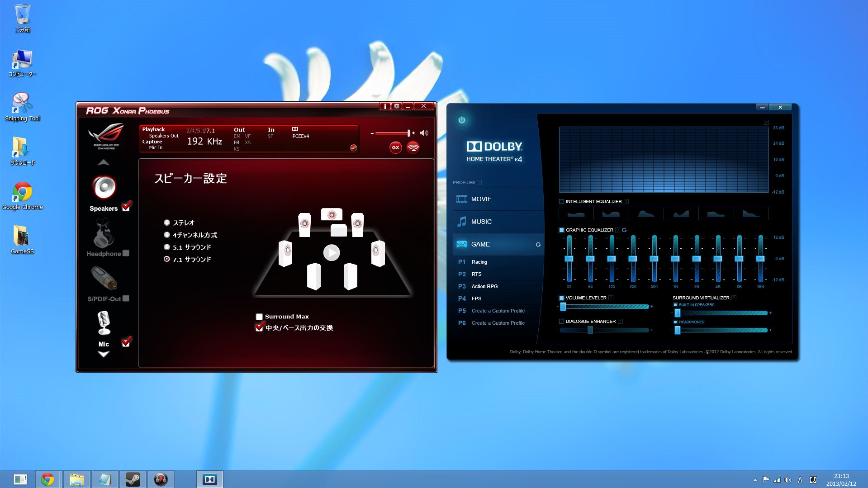Choose the P3 Action RPG preset

point(498,286)
